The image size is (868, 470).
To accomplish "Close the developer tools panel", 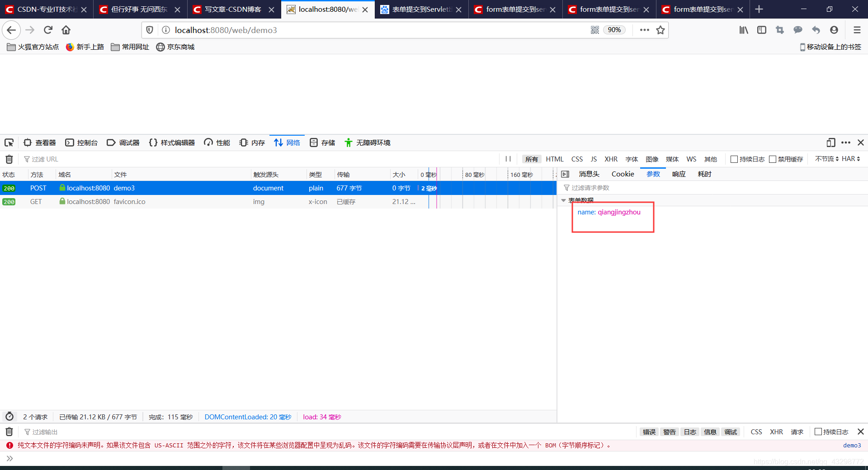I will click(x=861, y=142).
